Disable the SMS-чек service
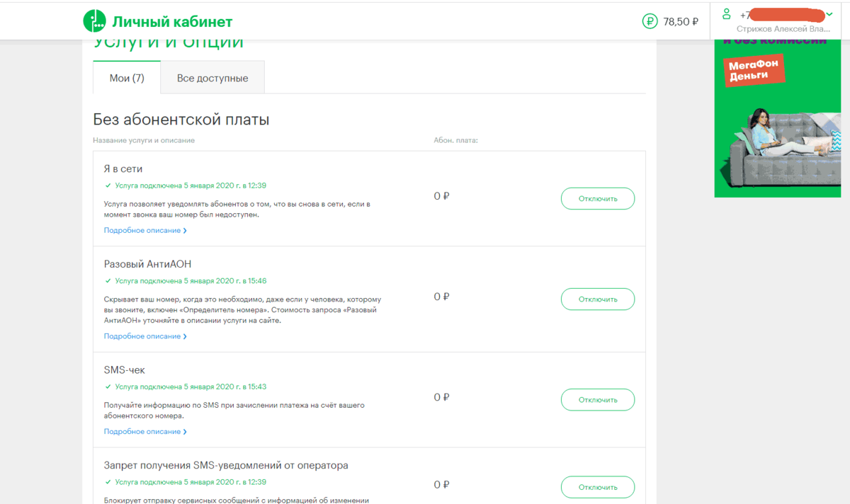This screenshot has height=504, width=850. coord(598,400)
